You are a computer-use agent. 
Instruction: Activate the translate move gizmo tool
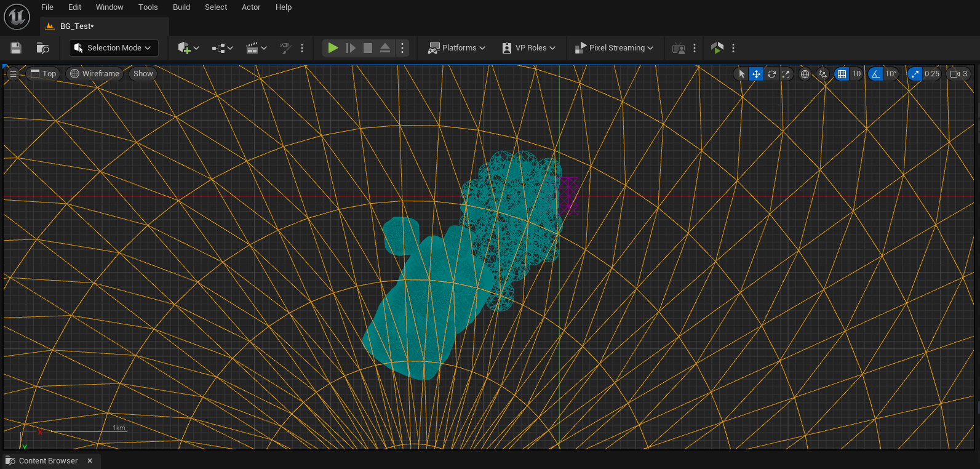click(756, 74)
